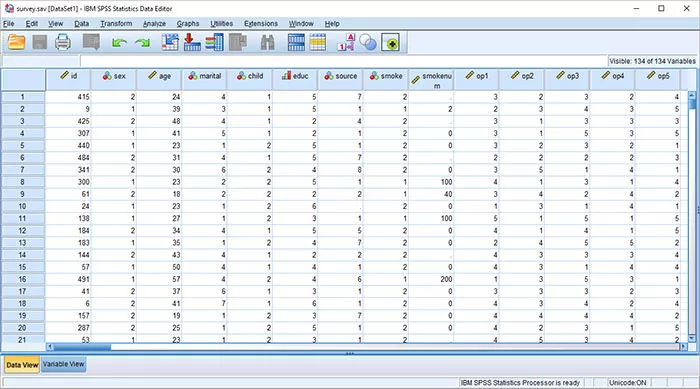Click the Go to Case toolbar icon
The width and height of the screenshot is (700, 389).
click(x=170, y=42)
